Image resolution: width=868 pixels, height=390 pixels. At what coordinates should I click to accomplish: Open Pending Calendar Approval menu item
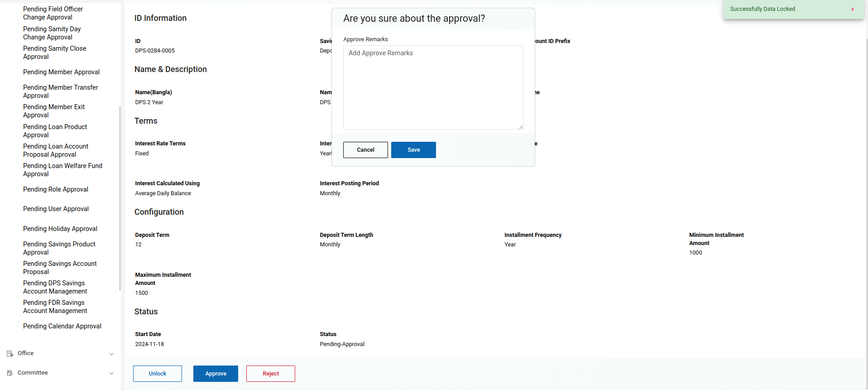pyautogui.click(x=62, y=326)
